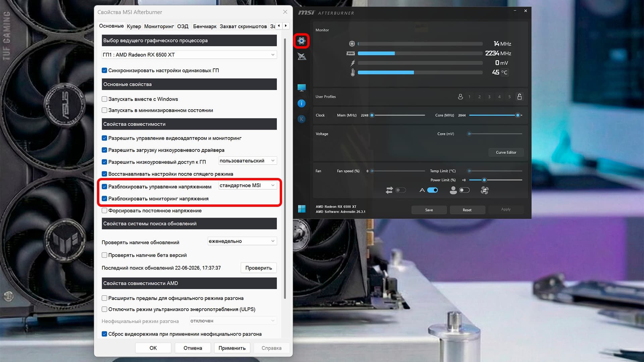This screenshot has height=362, width=644.
Task: Open the Curve Editor
Action: click(x=506, y=152)
